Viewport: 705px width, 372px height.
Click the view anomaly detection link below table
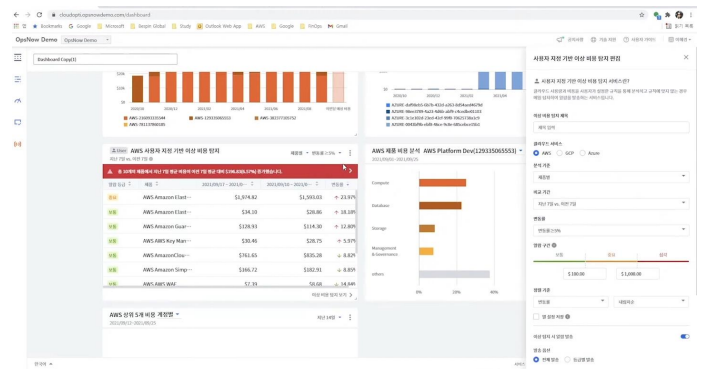point(332,295)
